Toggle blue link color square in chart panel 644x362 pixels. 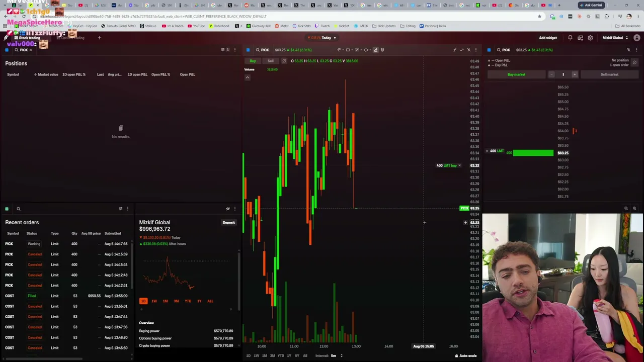248,50
